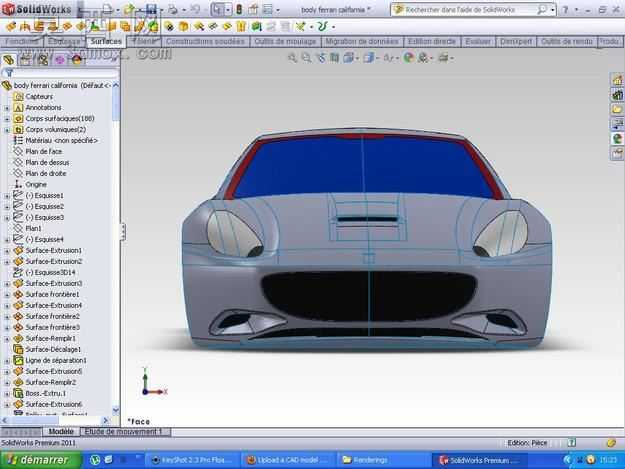The image size is (625, 469).
Task: Select the Modèle bottom tab
Action: (61, 432)
